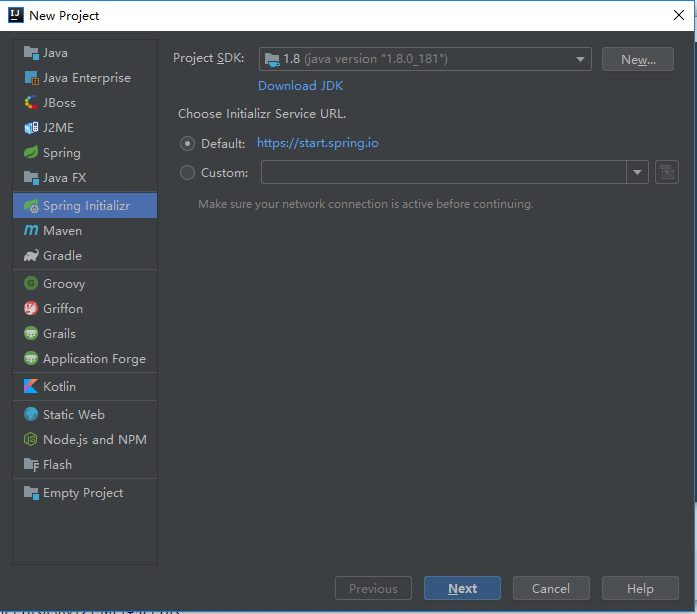Click the J2ME icon
The width and height of the screenshot is (697, 614).
(x=31, y=128)
